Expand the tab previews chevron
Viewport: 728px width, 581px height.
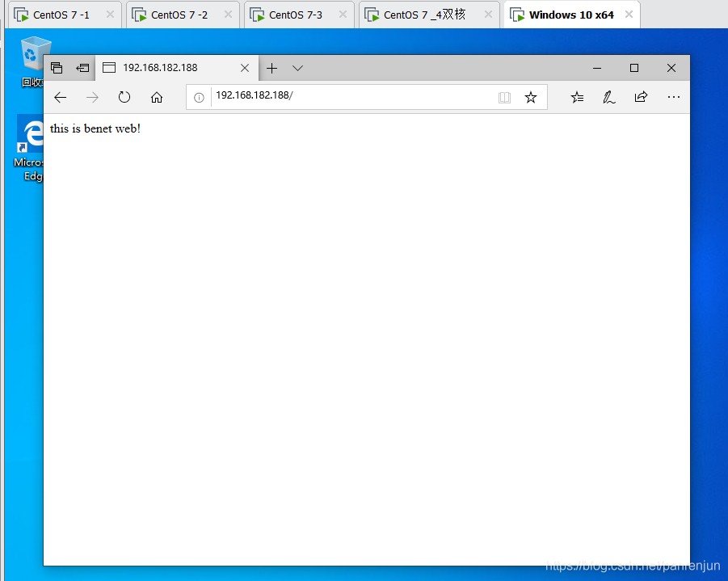pos(297,68)
